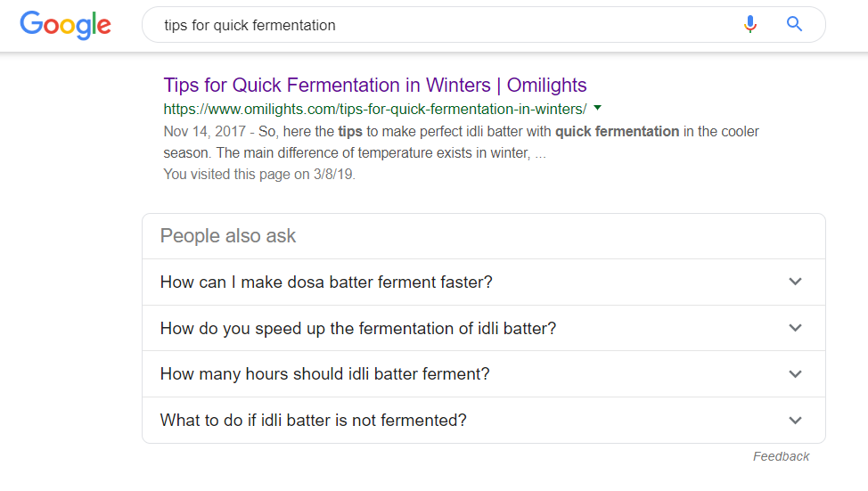
Task: Click the "People also ask" heading
Action: pyautogui.click(x=228, y=236)
